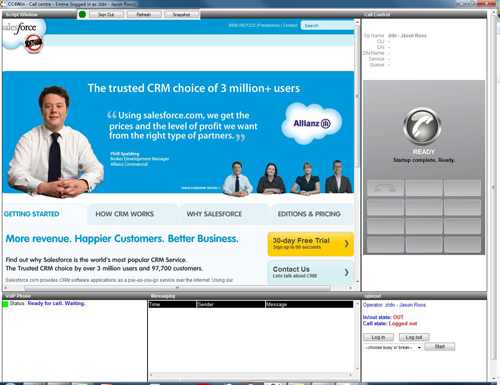The image size is (500, 385).
Task: Click the script window horizontal scrollbar
Action: 177,288
